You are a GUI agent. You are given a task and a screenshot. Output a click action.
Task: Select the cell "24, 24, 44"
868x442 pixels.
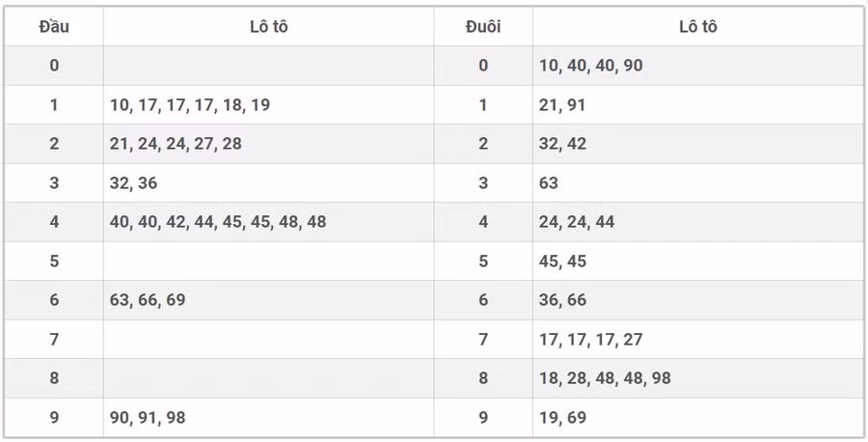[x=577, y=222]
